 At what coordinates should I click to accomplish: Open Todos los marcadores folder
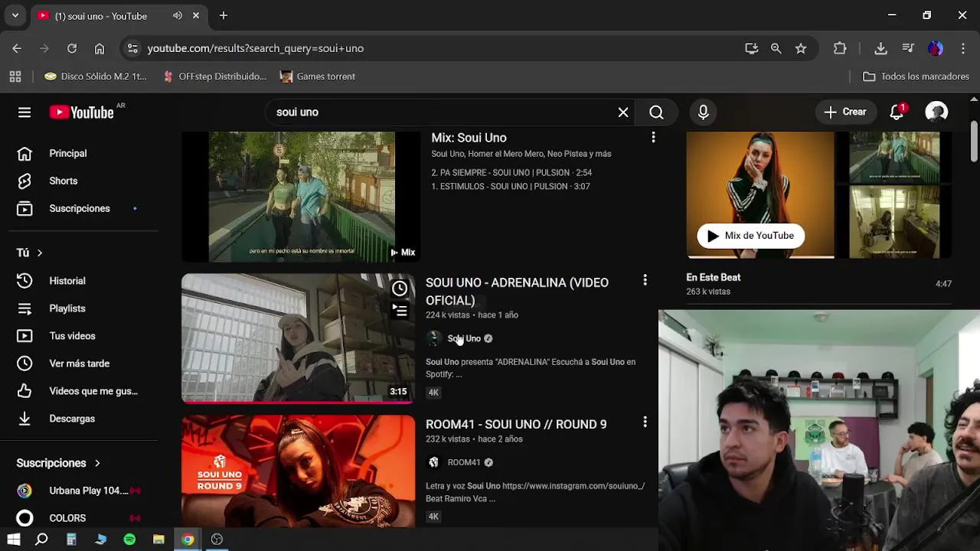pyautogui.click(x=916, y=77)
